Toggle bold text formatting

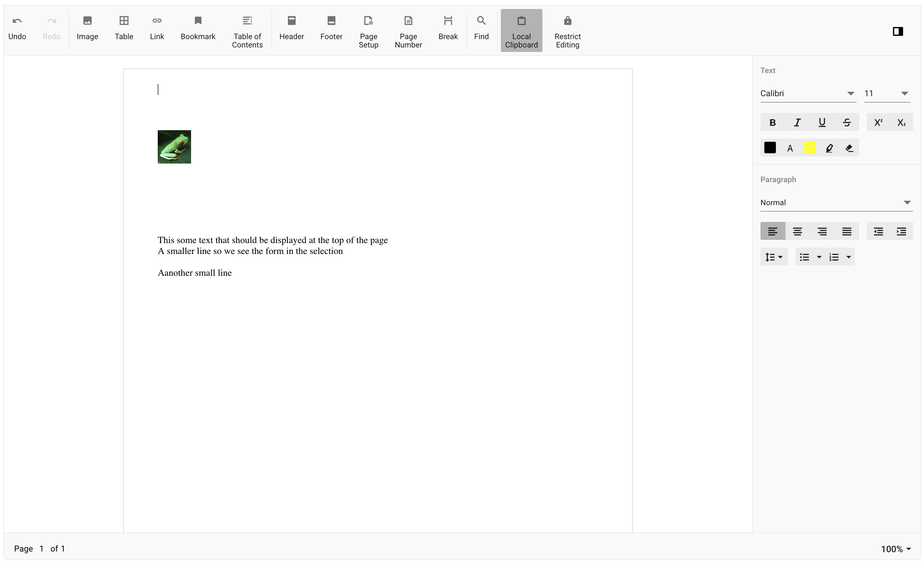point(772,122)
